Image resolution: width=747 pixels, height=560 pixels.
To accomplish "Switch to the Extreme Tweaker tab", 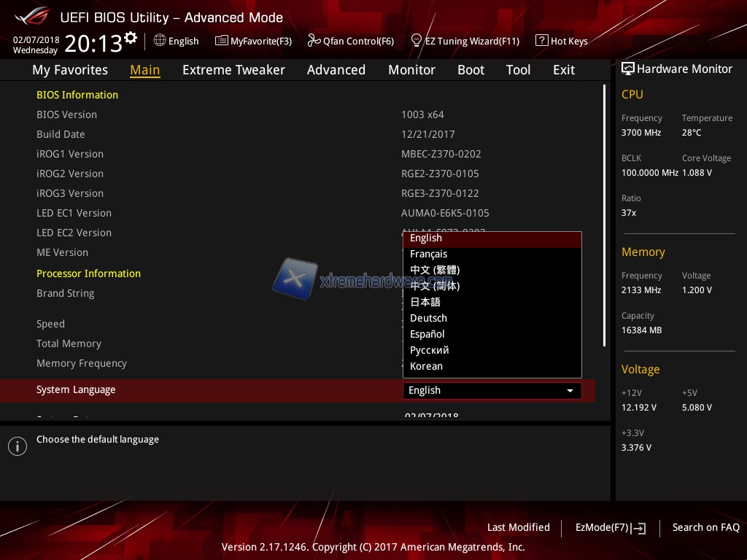I will pyautogui.click(x=233, y=70).
